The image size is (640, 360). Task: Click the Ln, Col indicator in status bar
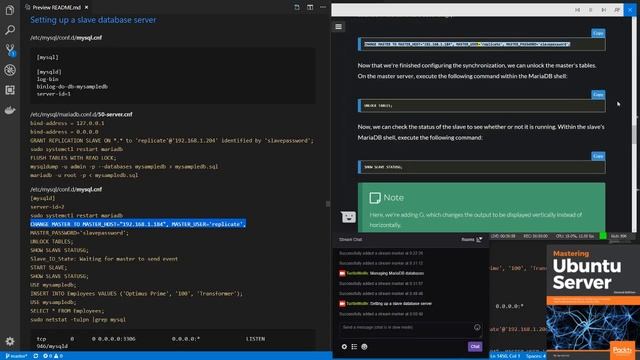[x=505, y=356]
